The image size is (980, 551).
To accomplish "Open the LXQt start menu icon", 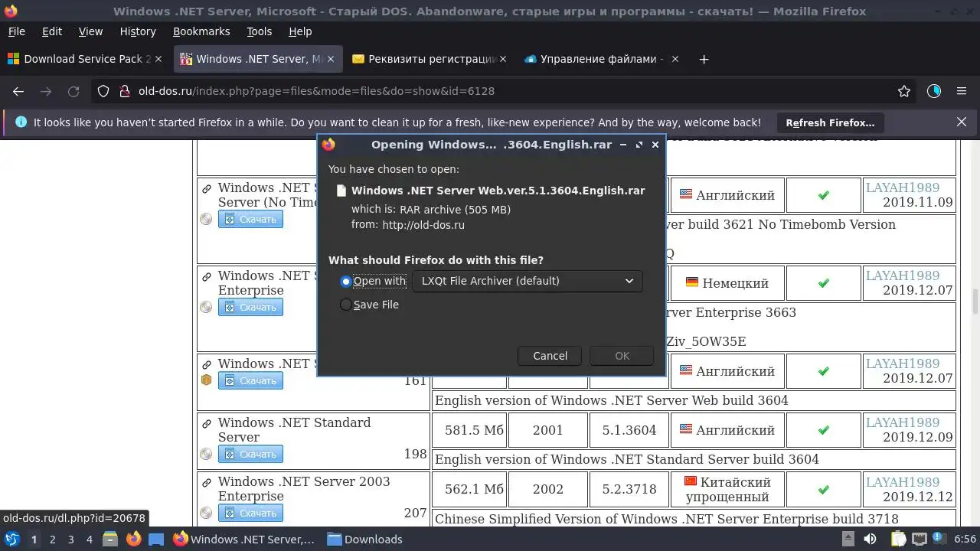I will (11, 540).
